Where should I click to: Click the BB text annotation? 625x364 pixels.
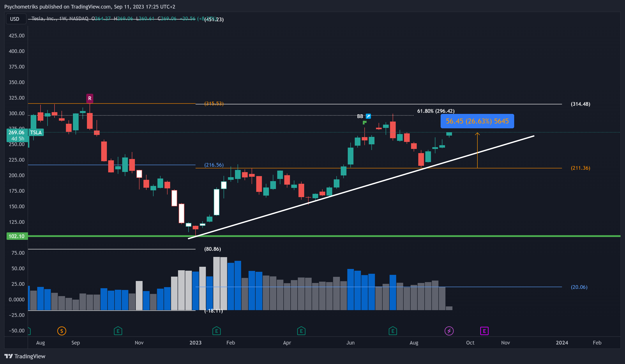360,116
